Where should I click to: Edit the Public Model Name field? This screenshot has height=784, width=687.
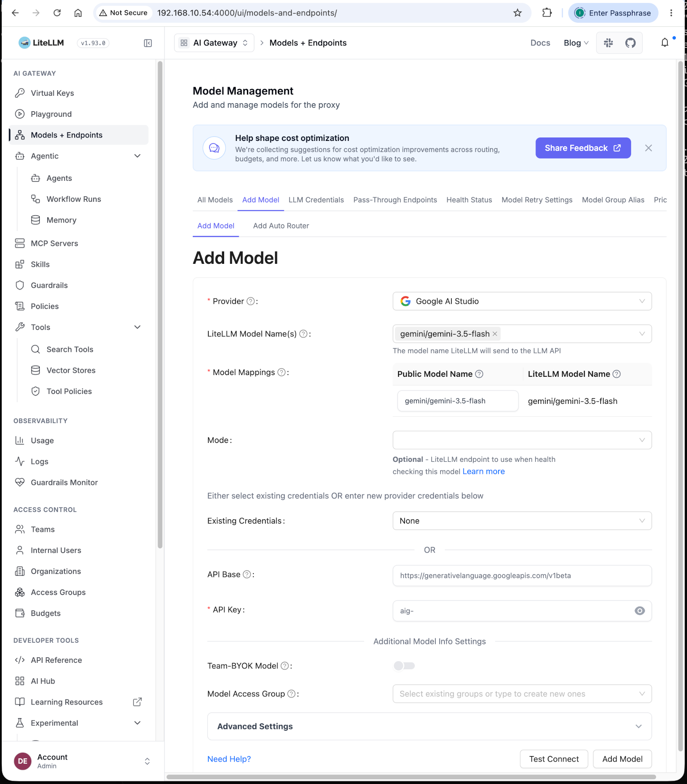pos(458,401)
